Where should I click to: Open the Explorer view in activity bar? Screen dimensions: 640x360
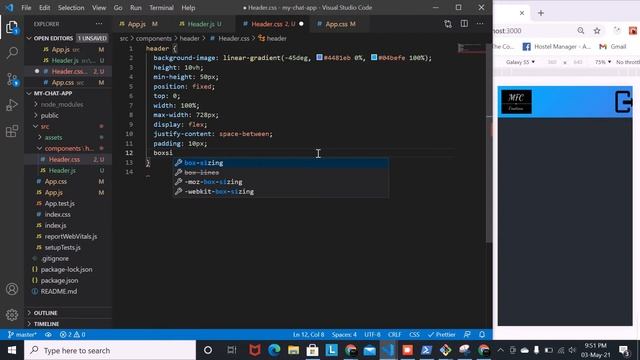pyautogui.click(x=12, y=28)
